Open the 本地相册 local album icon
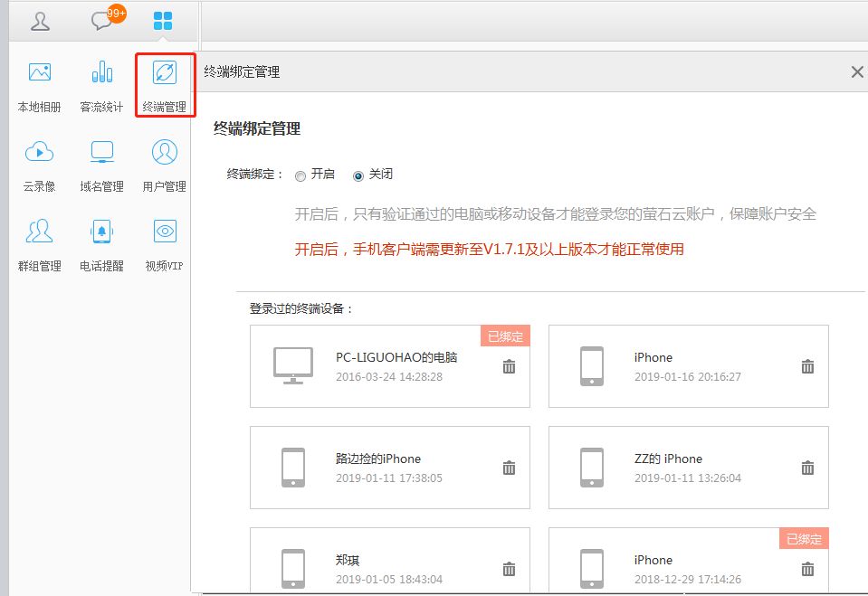The image size is (868, 596). (x=40, y=74)
